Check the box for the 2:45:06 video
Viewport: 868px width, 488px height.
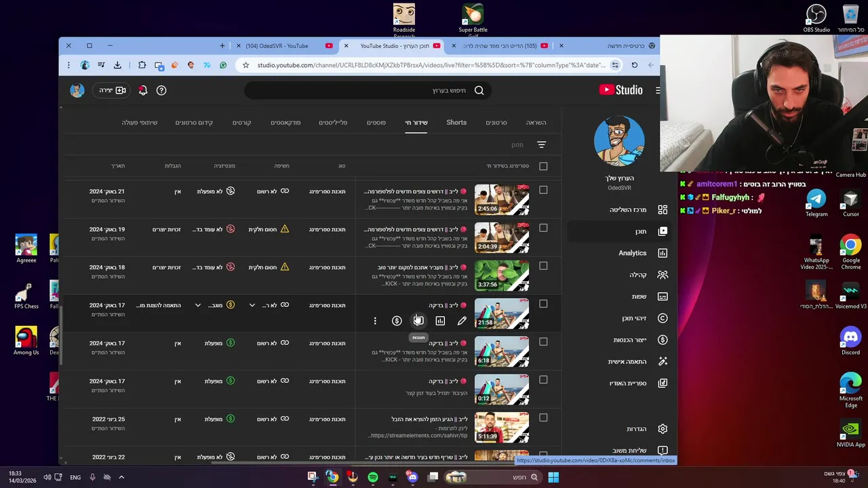pyautogui.click(x=543, y=190)
